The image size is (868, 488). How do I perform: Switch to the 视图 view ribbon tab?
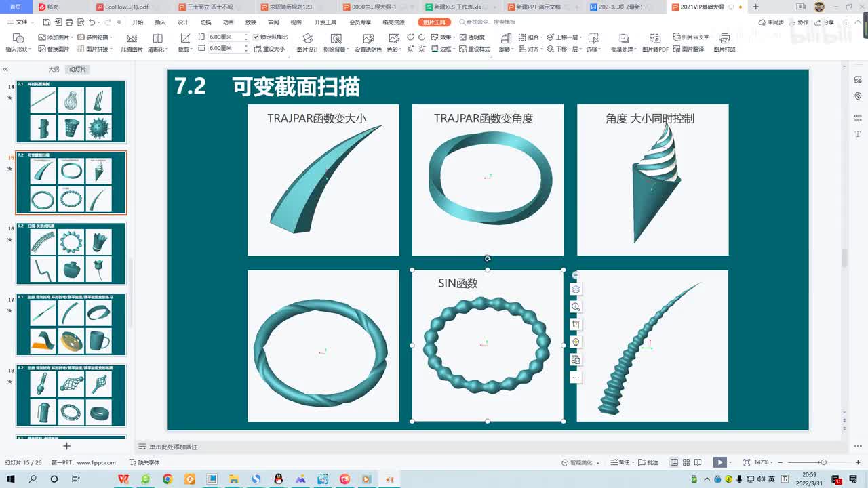click(296, 22)
